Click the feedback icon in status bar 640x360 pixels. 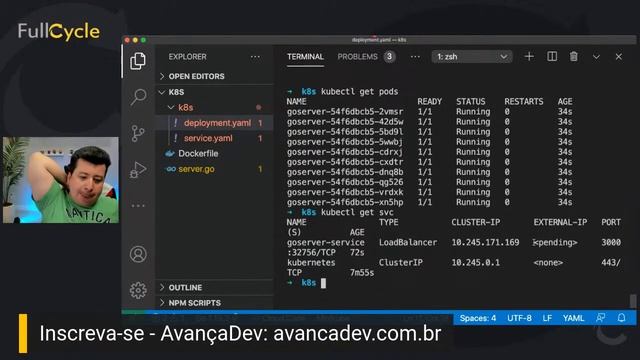click(600, 318)
